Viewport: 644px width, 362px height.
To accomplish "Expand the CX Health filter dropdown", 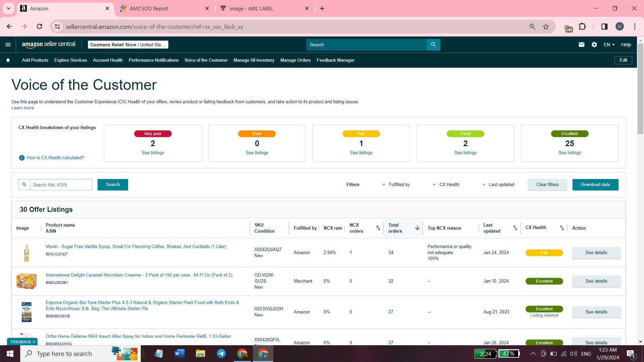I will [x=446, y=185].
